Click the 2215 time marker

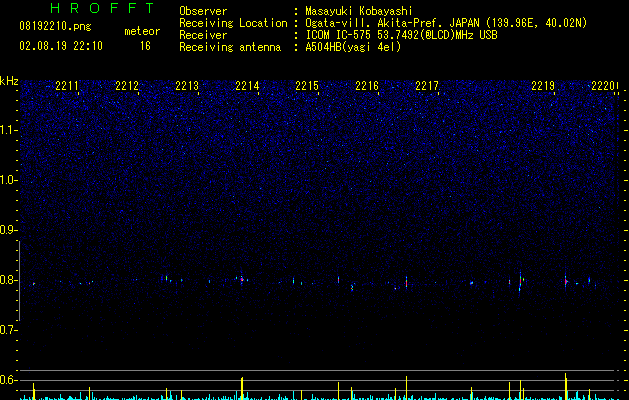307,86
